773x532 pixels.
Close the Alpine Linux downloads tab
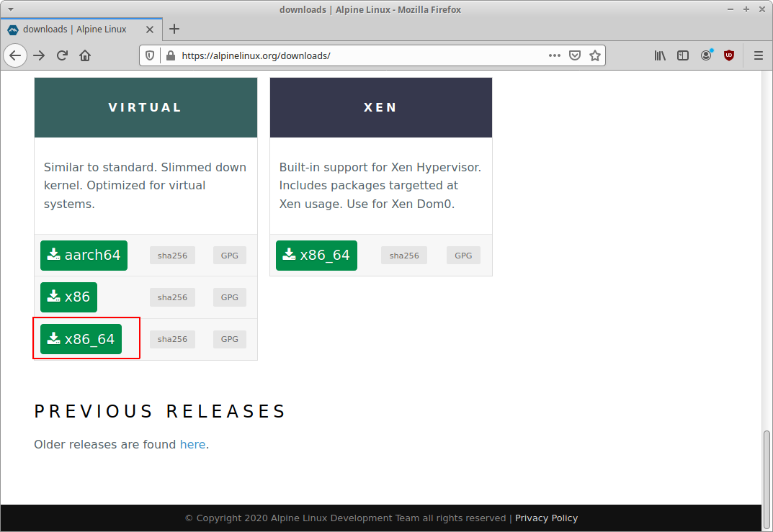[150, 30]
